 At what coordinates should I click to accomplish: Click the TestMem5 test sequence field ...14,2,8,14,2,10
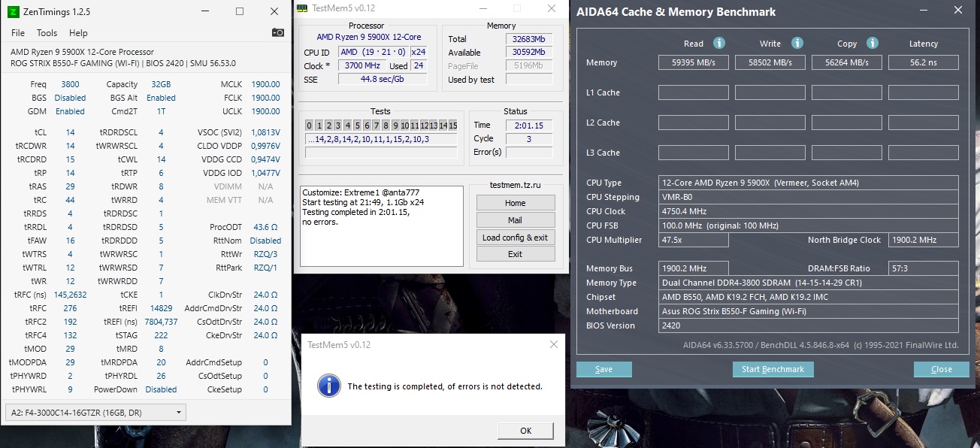(381, 139)
